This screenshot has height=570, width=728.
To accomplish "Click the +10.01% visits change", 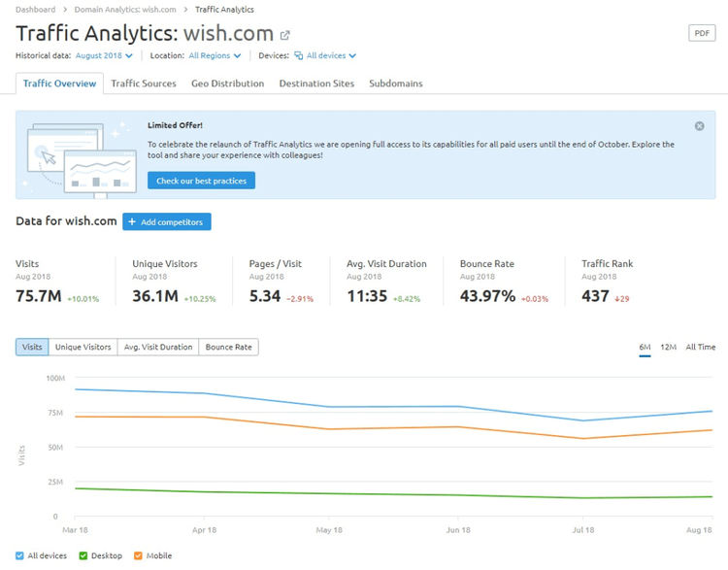I will click(x=83, y=299).
